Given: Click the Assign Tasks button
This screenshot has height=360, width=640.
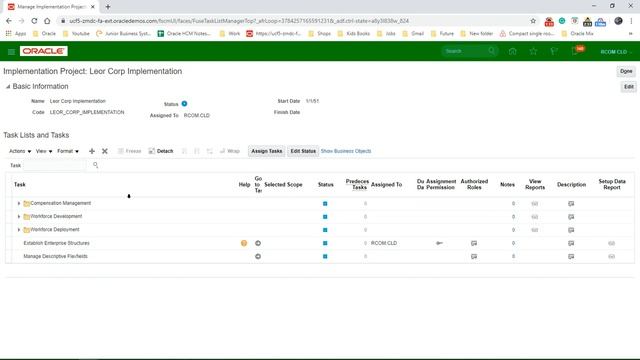Looking at the screenshot, I should (267, 151).
